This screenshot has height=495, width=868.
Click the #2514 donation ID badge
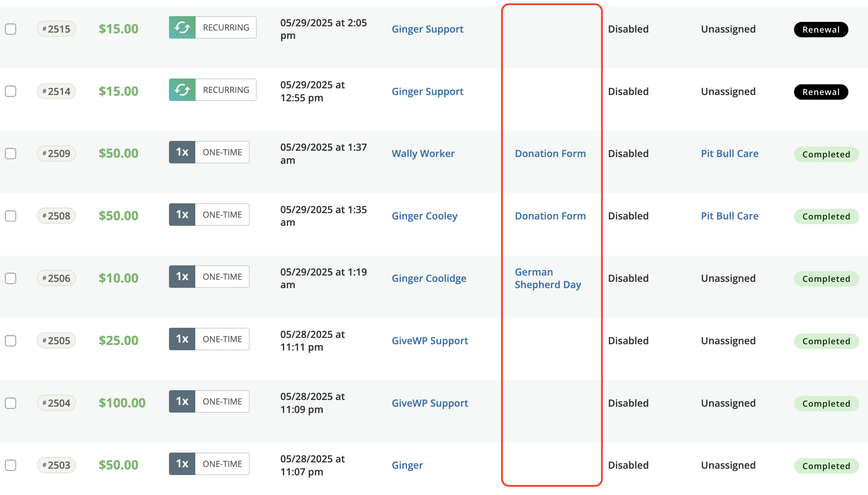point(56,91)
